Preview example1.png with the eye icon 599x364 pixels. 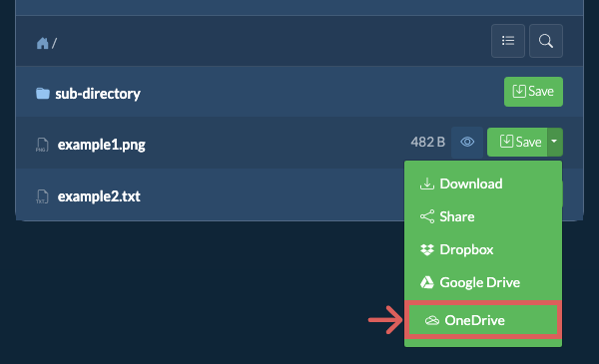click(467, 142)
